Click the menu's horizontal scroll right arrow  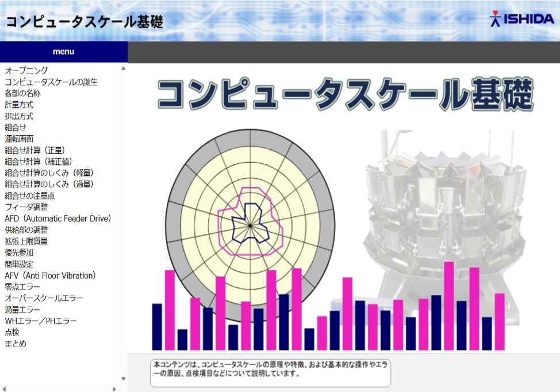[x=114, y=389]
